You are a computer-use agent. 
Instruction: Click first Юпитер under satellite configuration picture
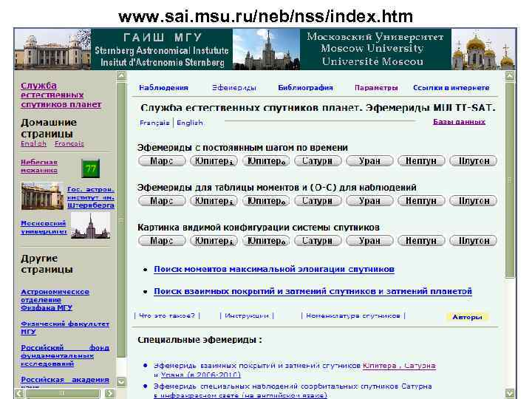coord(214,241)
